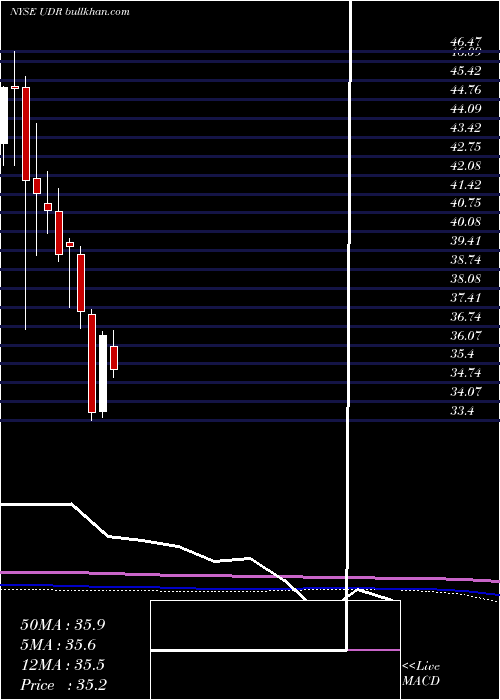Click the 40.08 price axis label

466,221
